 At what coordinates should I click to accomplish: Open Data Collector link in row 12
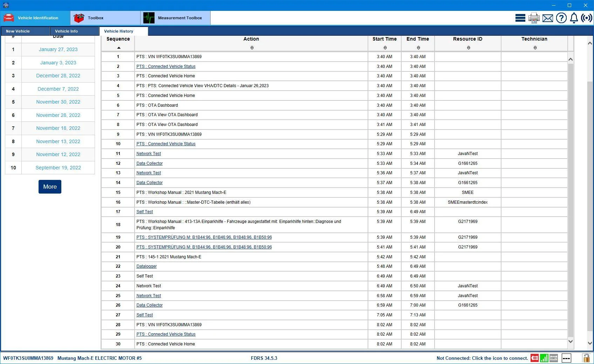tap(149, 163)
